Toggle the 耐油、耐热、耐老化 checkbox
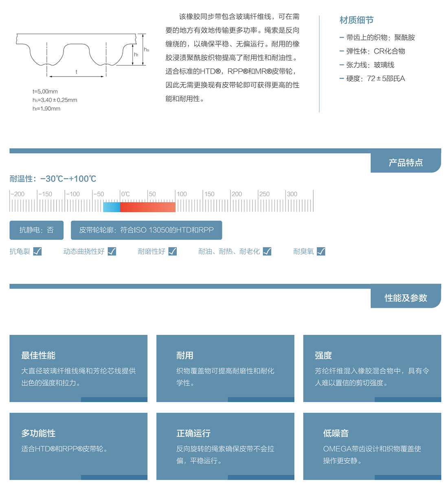 (x=267, y=251)
